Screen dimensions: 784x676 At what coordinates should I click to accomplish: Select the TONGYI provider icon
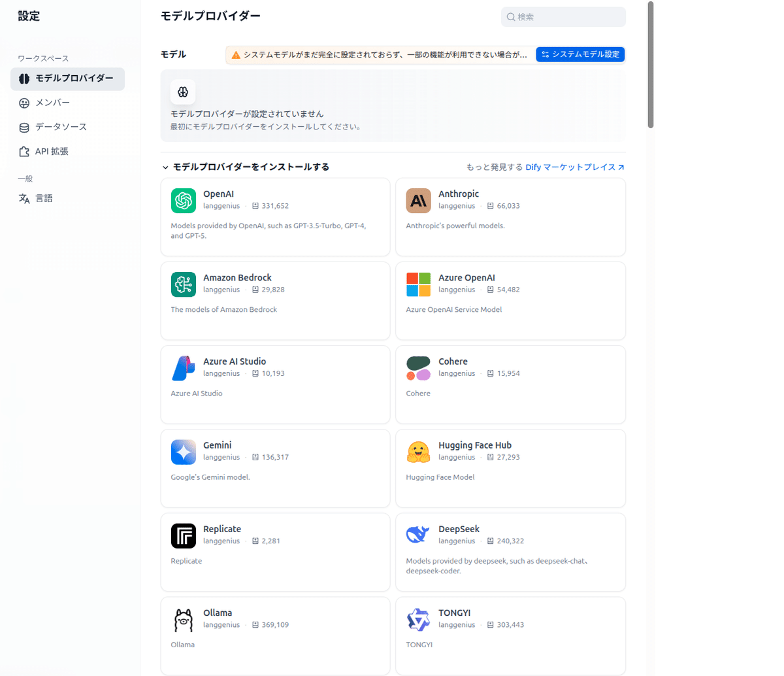418,620
